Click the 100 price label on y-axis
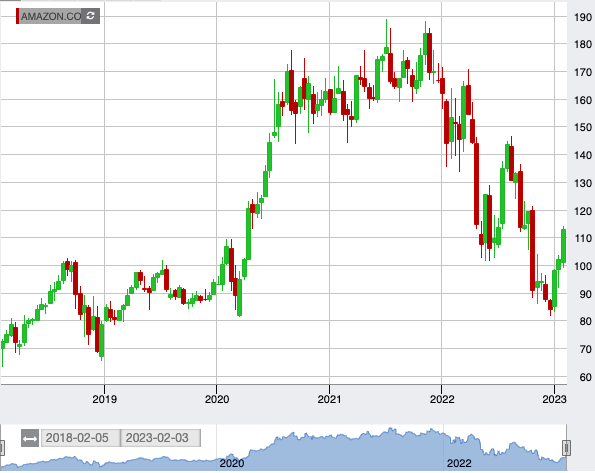Viewport: 595px width, 473px height. click(x=582, y=266)
